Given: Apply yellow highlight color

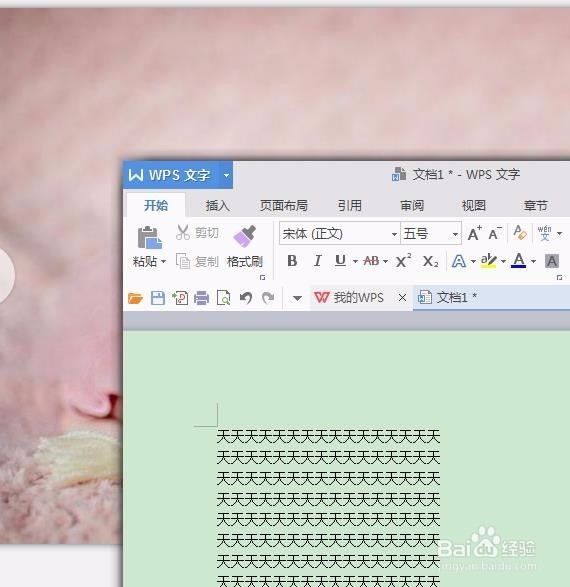Looking at the screenshot, I should click(x=488, y=261).
